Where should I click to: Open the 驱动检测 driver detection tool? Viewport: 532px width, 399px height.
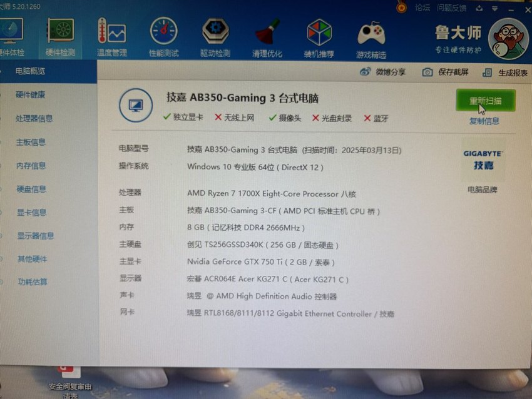coord(215,38)
